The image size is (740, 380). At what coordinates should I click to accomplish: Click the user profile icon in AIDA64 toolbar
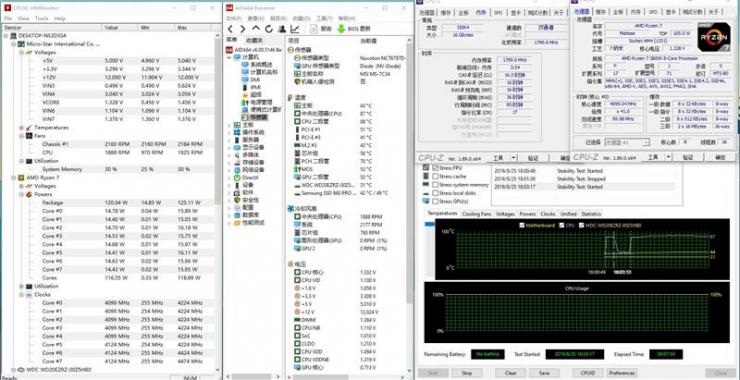[x=282, y=29]
